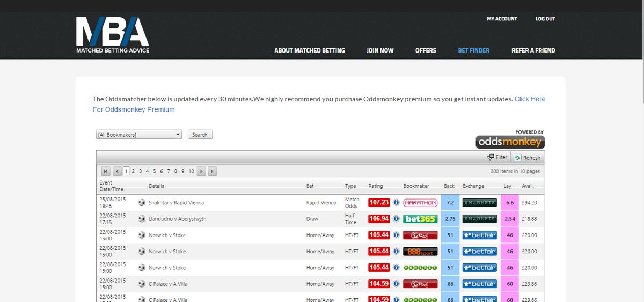The width and height of the screenshot is (644, 302).
Task: Go to results page 2
Action: click(x=133, y=171)
